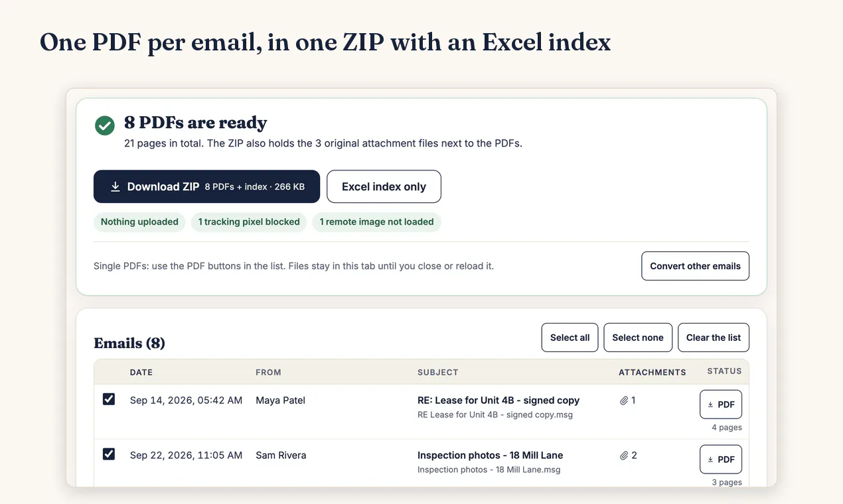Click the FROM column header
This screenshot has width=843, height=504.
coord(268,372)
